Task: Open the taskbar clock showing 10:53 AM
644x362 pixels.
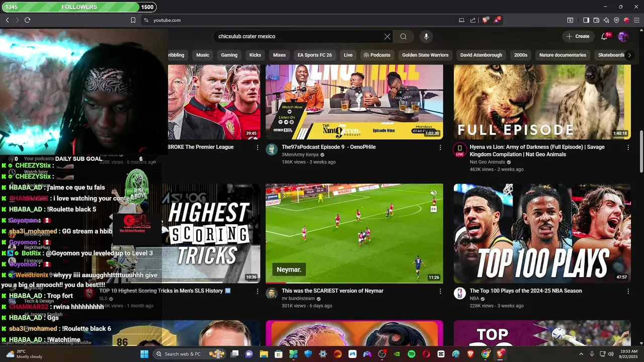Action: tap(629, 354)
